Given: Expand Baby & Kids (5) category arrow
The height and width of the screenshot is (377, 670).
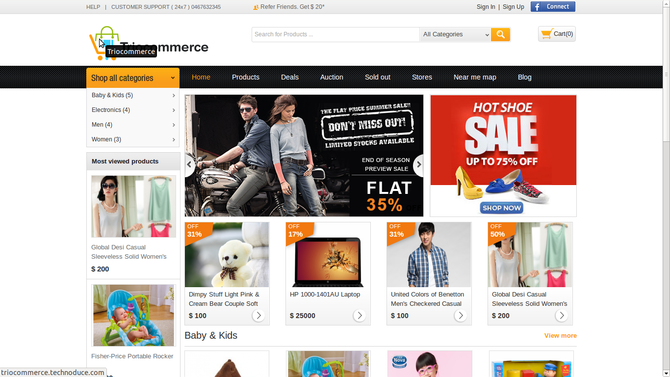Looking at the screenshot, I should click(173, 95).
